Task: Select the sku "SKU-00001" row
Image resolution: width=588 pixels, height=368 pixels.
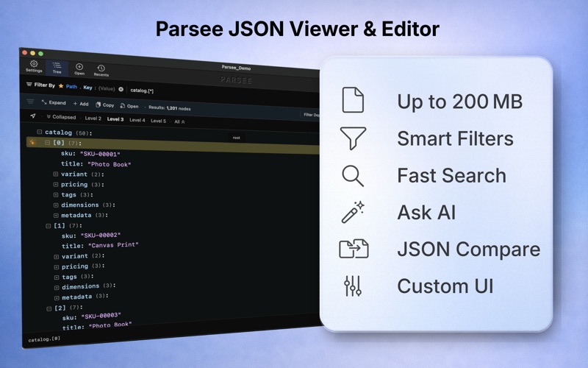Action: click(x=90, y=154)
